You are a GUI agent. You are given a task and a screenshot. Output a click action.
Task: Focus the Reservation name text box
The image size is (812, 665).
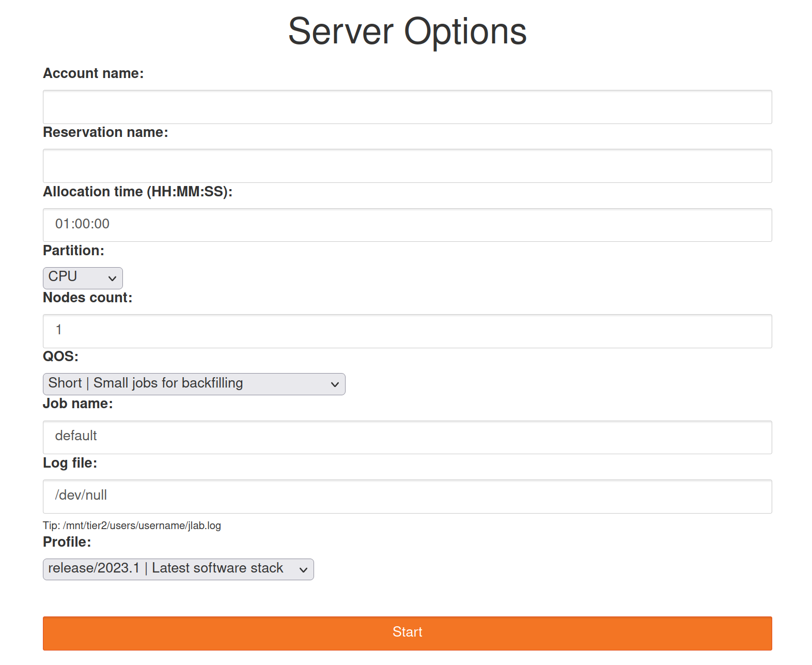coord(407,166)
